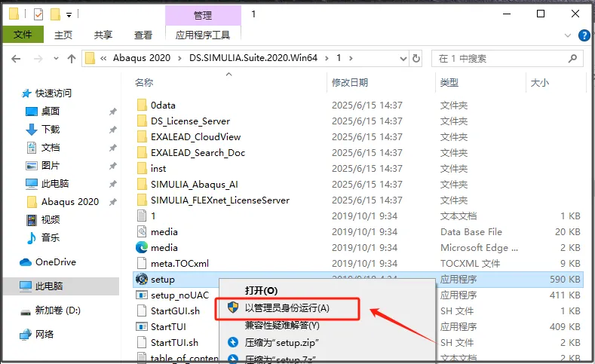Open 文档 in quick access

(42, 148)
